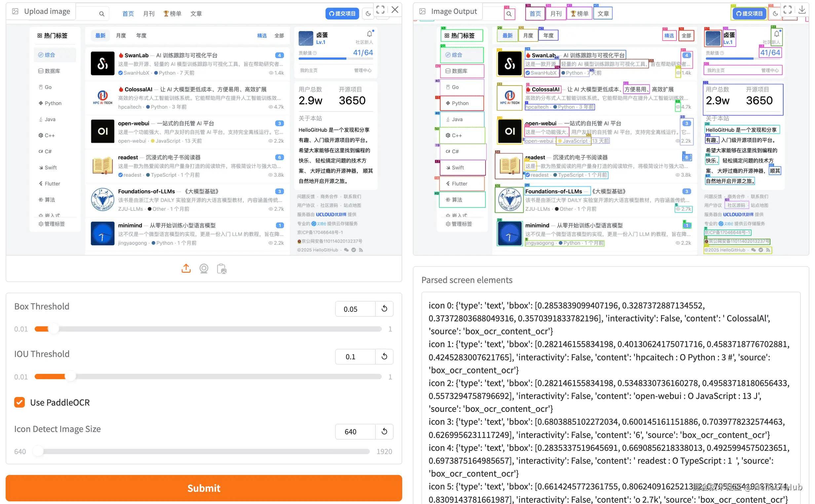Click the paste from clipboard icon
Viewport: 815px width, 504px height.
point(221,268)
